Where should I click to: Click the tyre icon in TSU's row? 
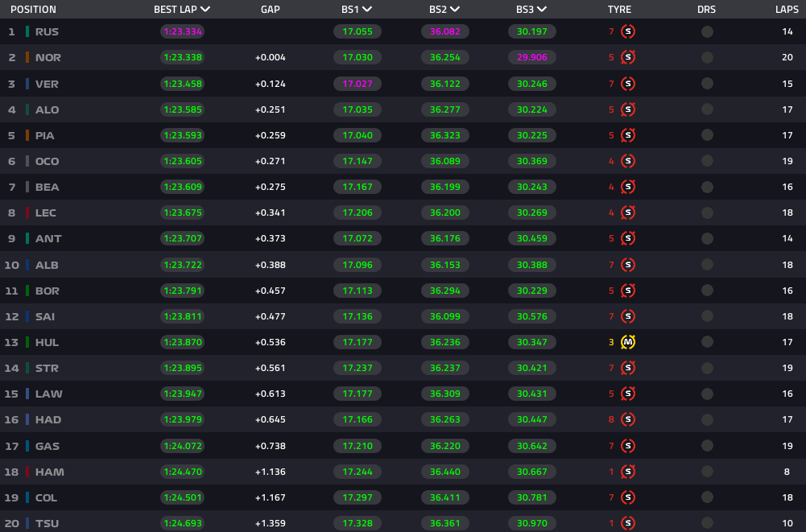629,523
